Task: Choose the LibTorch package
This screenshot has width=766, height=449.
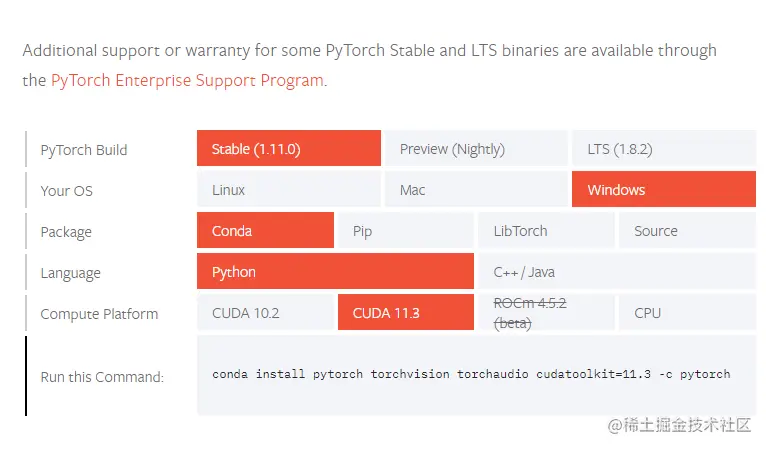Action: tap(547, 230)
